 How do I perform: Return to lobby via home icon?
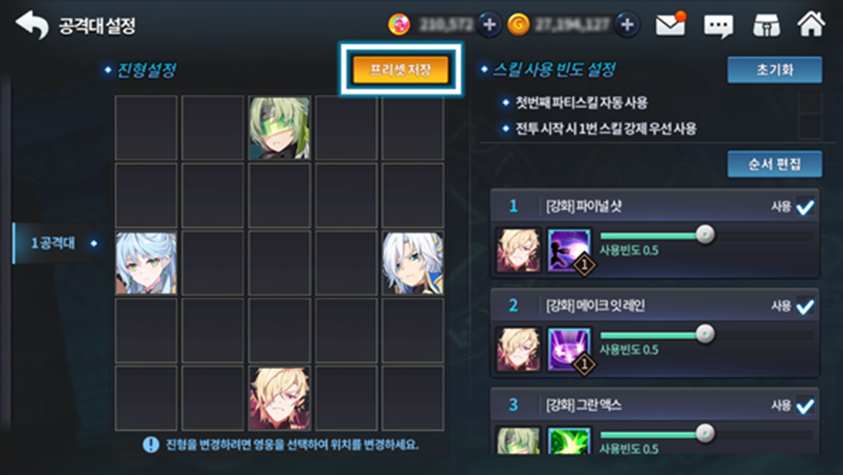point(811,24)
